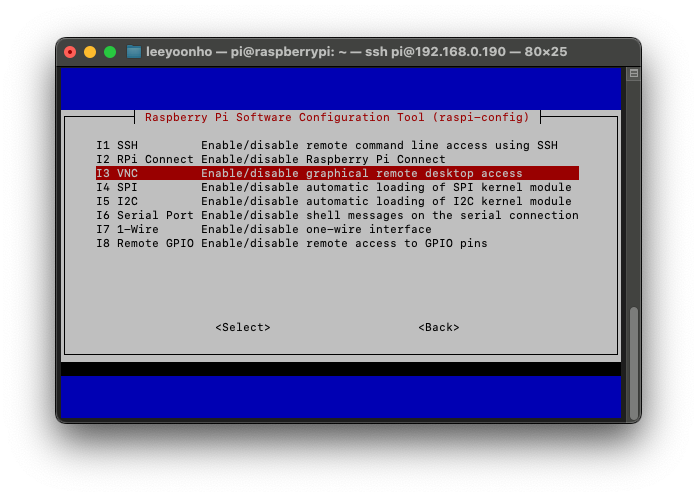Click the window title text in title bar

[356, 52]
